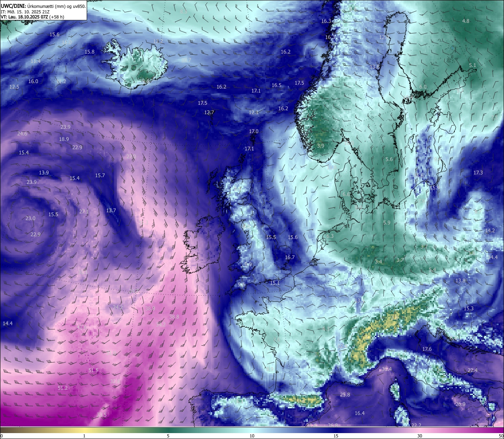Click the map value 25.8

point(345,395)
